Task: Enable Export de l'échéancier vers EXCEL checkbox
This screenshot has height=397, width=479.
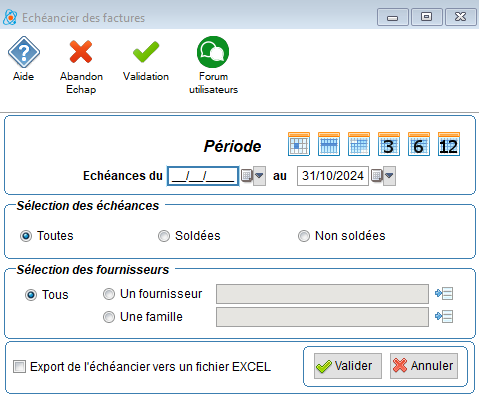Action: 19,367
